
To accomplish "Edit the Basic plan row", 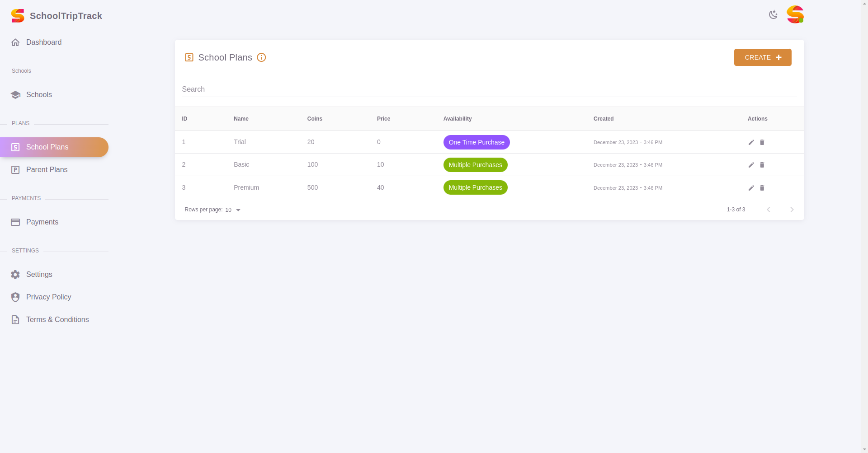I will tap(751, 165).
